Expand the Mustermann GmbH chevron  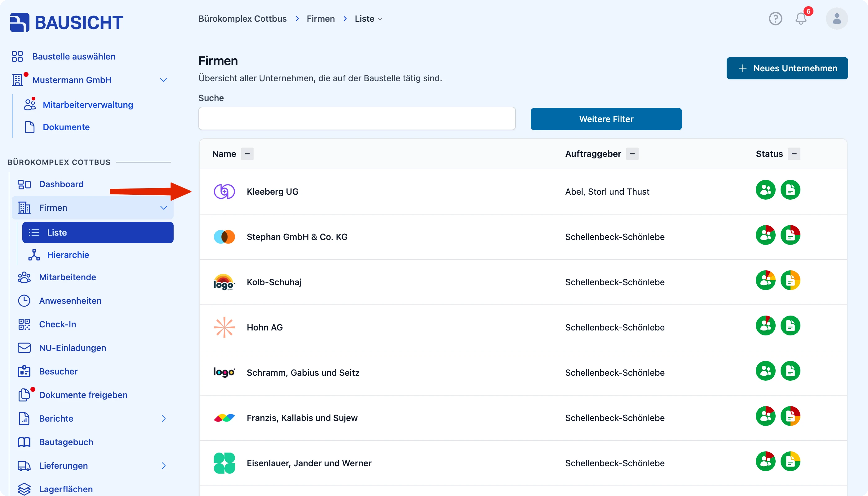click(163, 80)
